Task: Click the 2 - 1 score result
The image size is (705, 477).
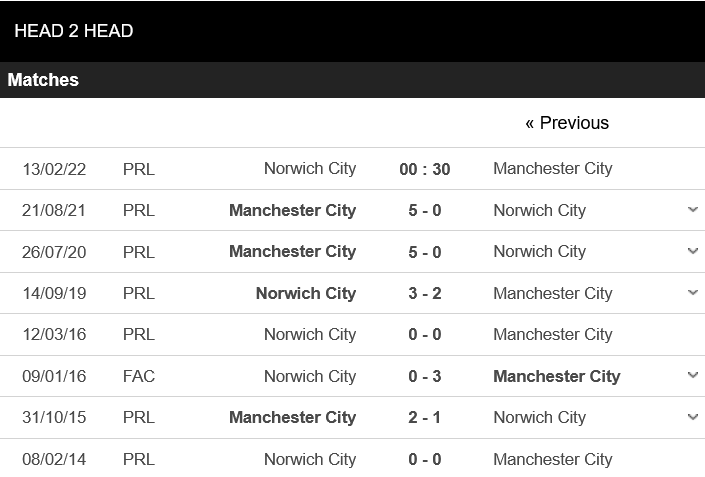Action: click(424, 417)
